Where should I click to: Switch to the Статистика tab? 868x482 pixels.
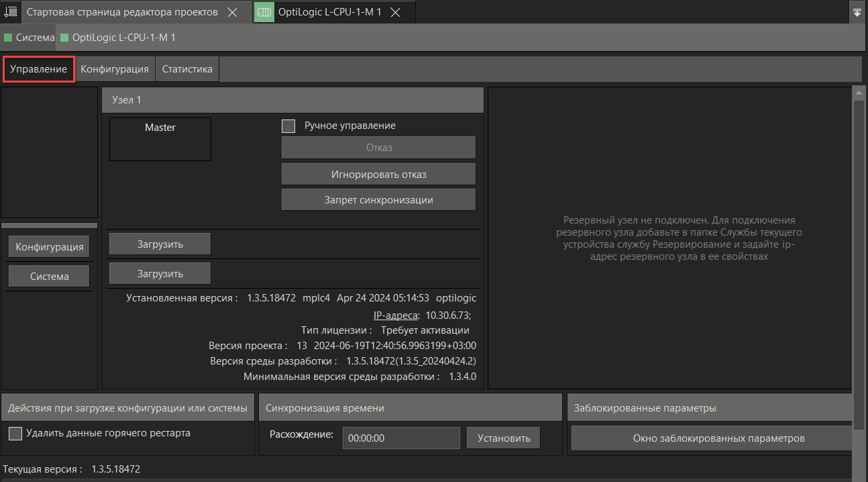coord(187,69)
